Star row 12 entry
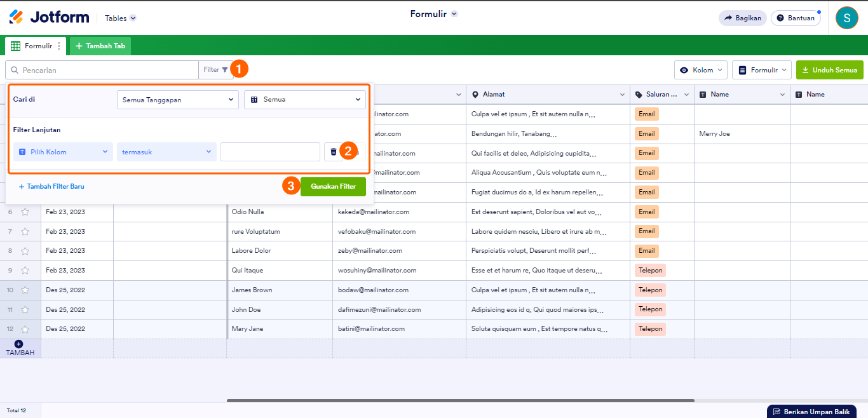868x418 pixels. [25, 329]
